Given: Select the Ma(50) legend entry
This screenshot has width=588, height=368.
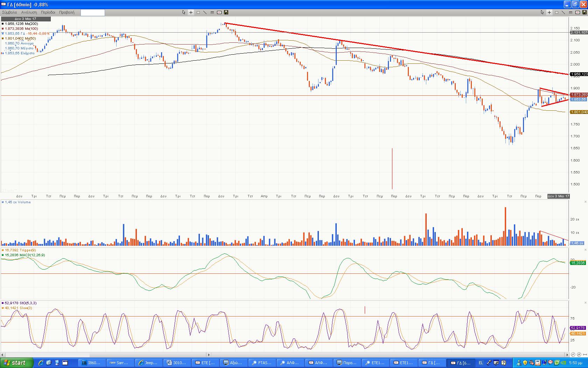Looking at the screenshot, I should [19, 39].
